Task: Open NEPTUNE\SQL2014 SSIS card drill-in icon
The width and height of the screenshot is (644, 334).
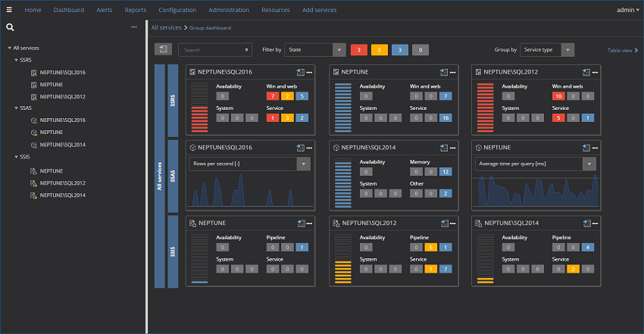Action: point(586,223)
